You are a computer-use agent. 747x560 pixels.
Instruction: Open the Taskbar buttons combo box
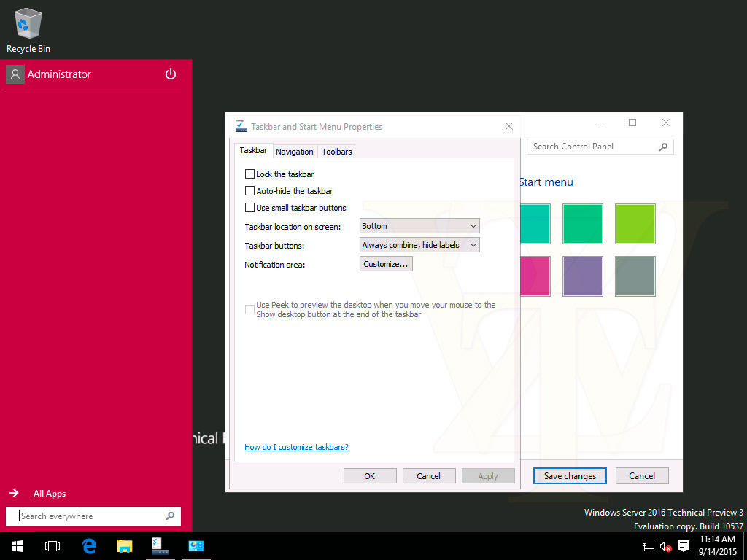(419, 245)
